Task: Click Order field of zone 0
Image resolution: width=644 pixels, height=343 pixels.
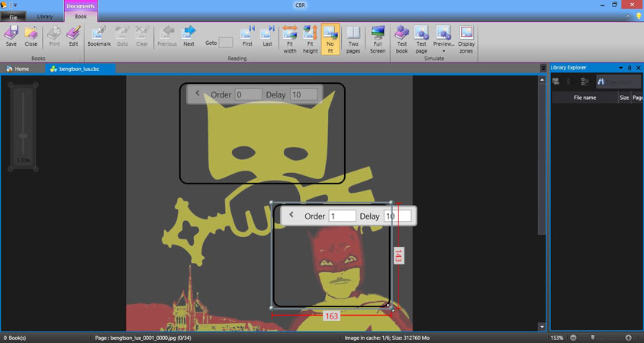Action: (248, 95)
